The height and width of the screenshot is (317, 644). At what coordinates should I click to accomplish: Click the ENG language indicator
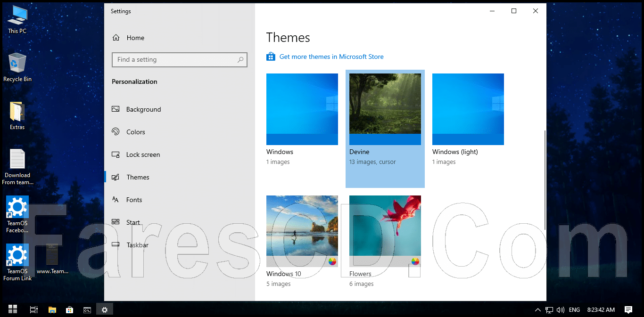(x=575, y=310)
